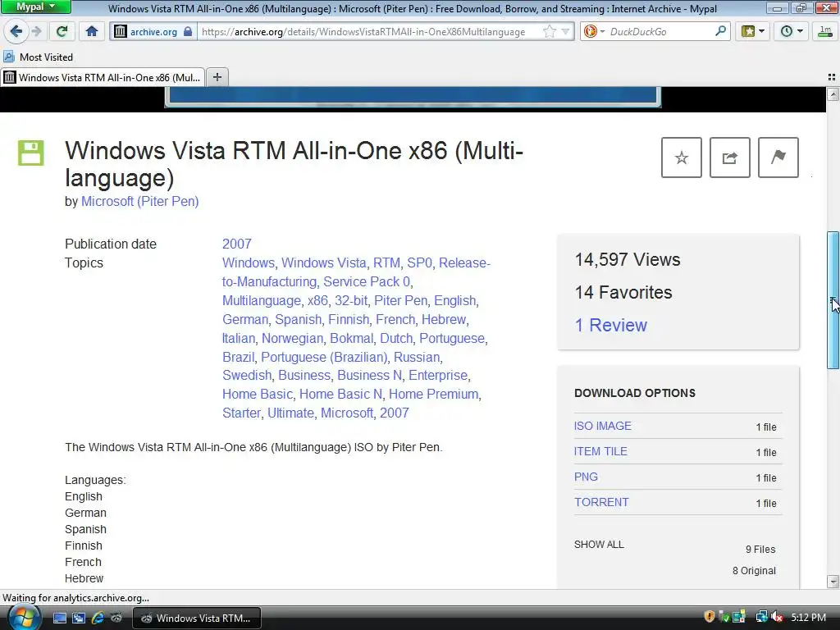This screenshot has width=840, height=630.
Task: Flag this item using the flag button
Action: (x=778, y=157)
